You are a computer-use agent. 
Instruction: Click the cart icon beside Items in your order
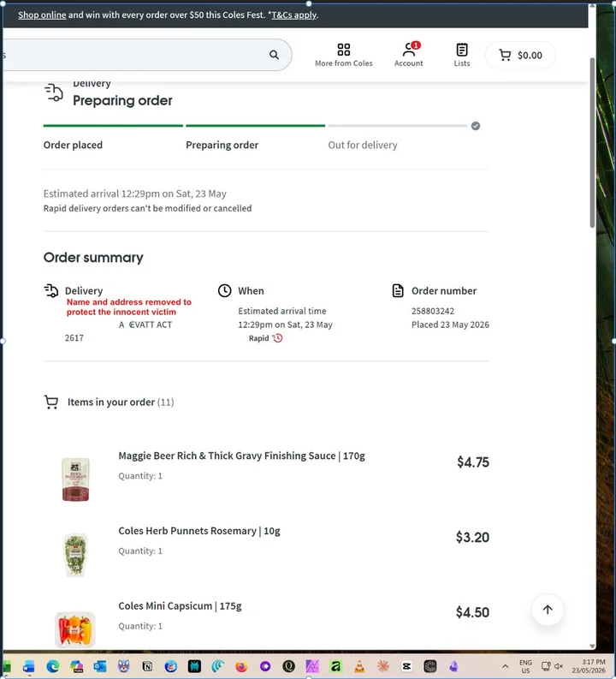51,402
